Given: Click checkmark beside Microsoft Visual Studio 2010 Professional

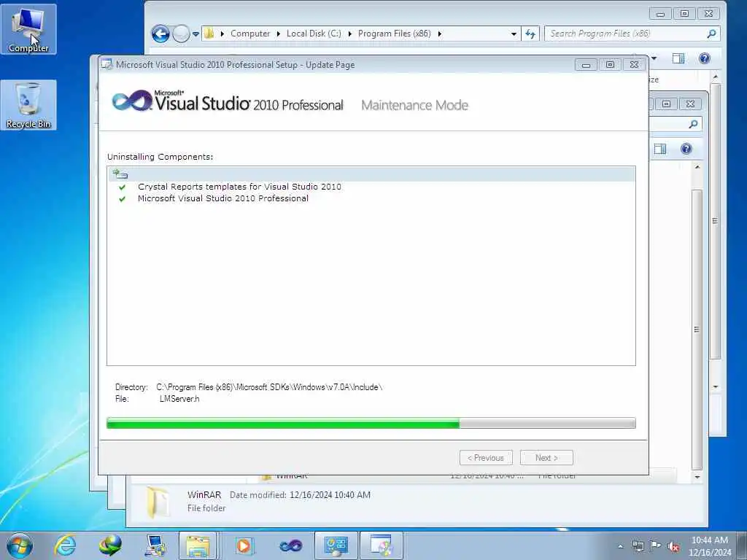Looking at the screenshot, I should pos(123,199).
